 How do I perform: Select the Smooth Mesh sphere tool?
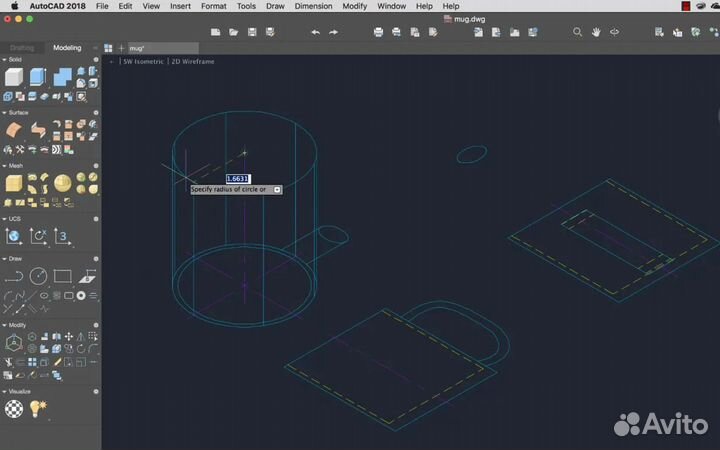click(x=62, y=183)
